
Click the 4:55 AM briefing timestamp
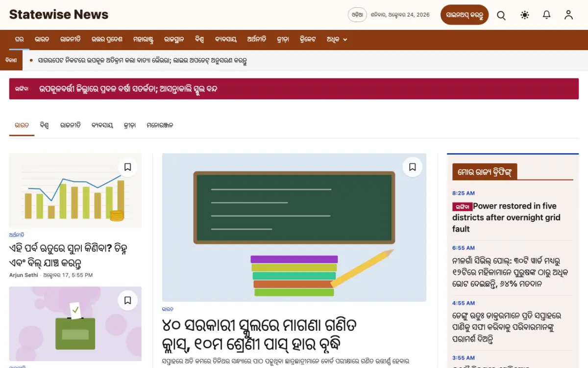(464, 303)
